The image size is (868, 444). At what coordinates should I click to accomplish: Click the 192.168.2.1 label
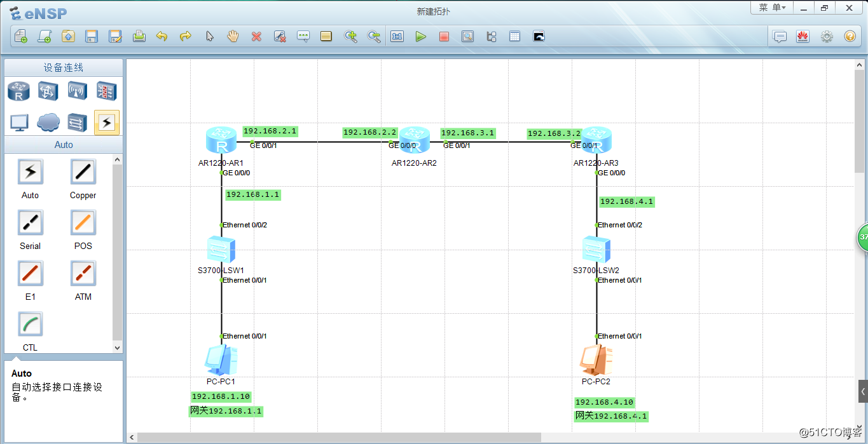point(270,131)
